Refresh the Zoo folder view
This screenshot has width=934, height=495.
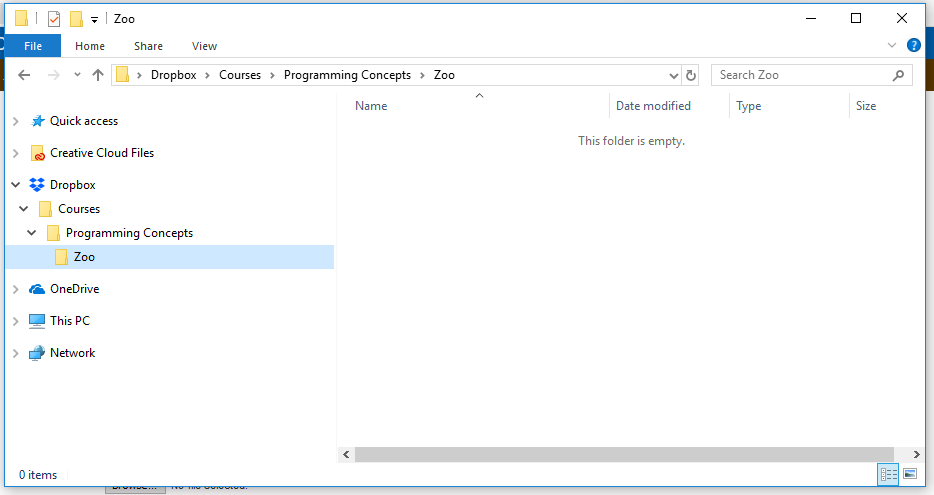click(x=690, y=75)
